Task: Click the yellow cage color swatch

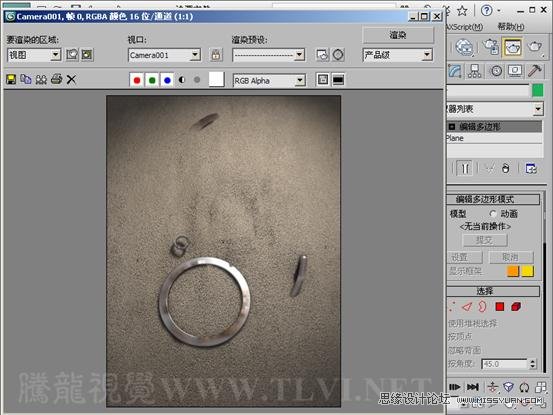Action: pos(528,271)
